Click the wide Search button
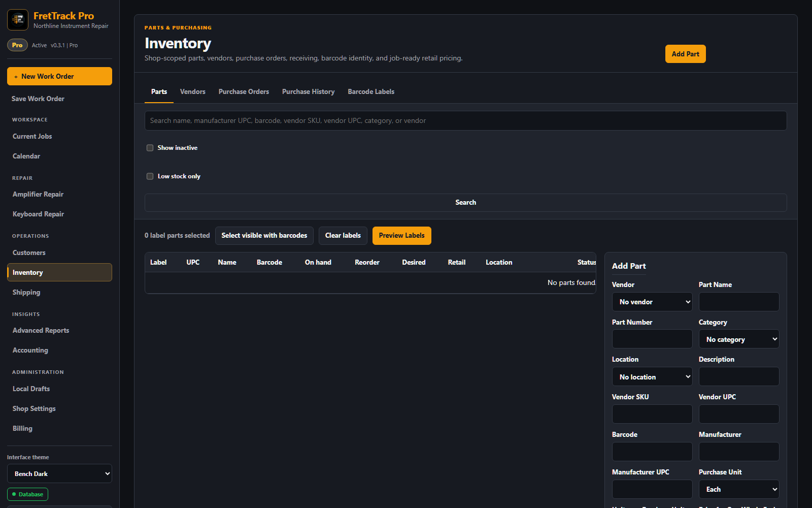The height and width of the screenshot is (508, 812). [465, 202]
